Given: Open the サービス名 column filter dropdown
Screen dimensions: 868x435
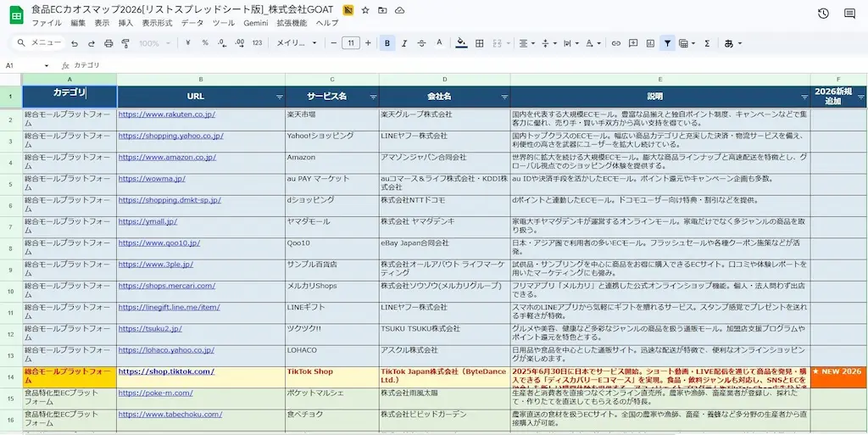Looking at the screenshot, I should coord(373,97).
